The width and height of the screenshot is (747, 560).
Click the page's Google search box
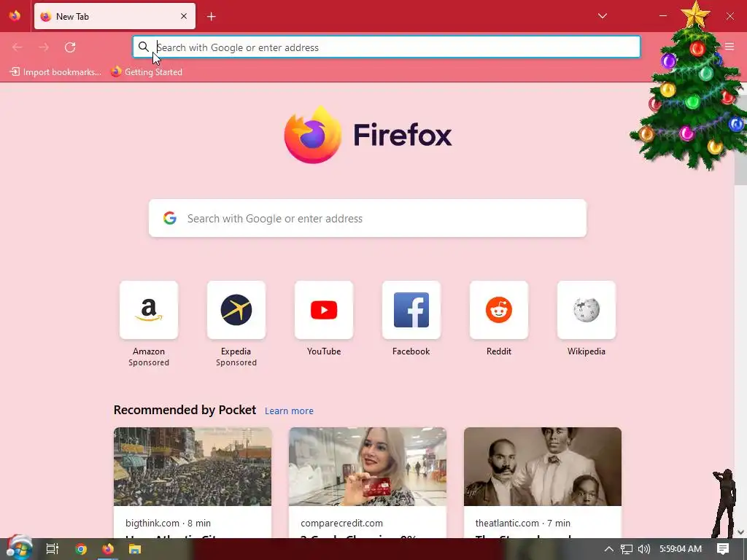pyautogui.click(x=368, y=218)
